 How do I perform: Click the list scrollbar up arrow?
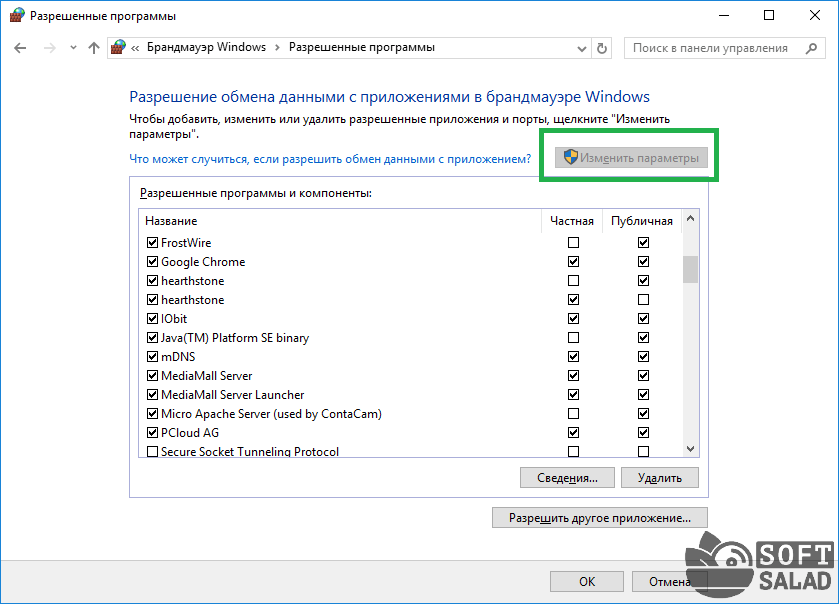click(690, 218)
